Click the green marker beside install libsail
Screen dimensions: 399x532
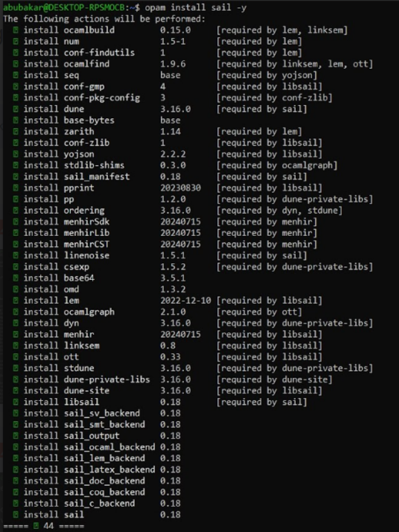(16, 402)
